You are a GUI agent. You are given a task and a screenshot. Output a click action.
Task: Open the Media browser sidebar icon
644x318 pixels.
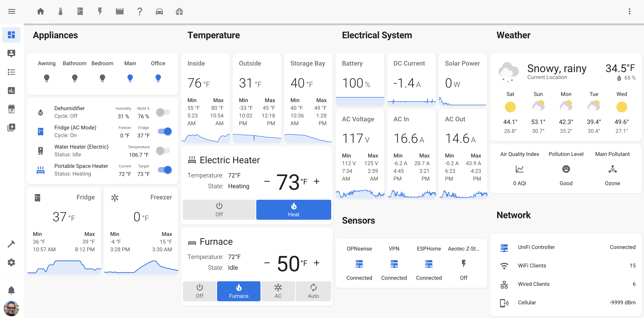pos(11,127)
